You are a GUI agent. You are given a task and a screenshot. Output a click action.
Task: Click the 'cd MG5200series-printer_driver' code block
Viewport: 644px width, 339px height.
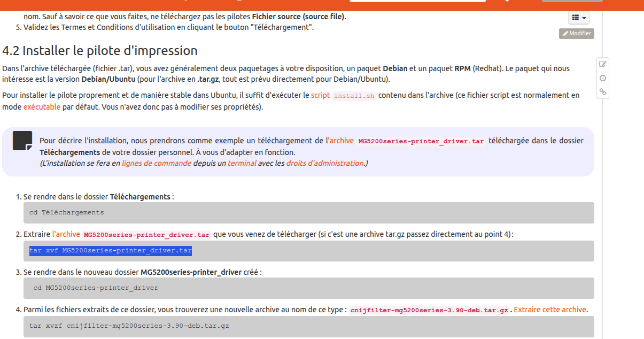(x=309, y=288)
